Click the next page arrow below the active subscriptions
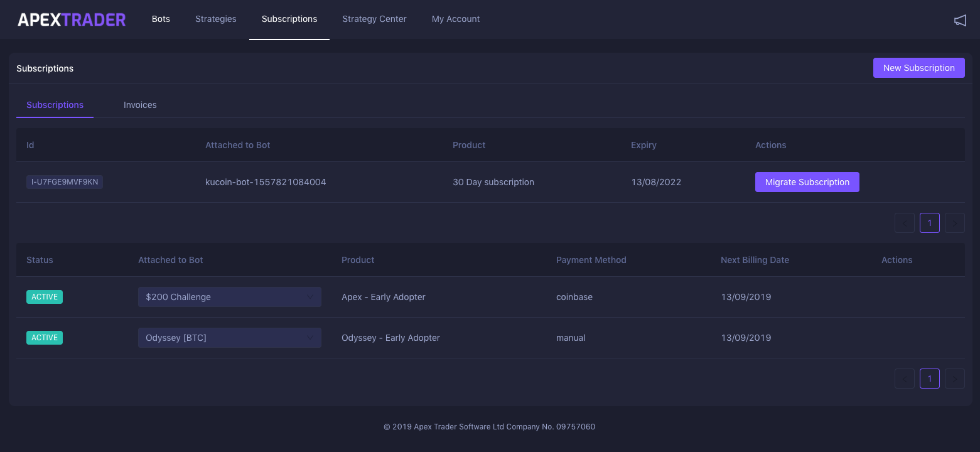Screen dimensions: 980x452 [x=954, y=378]
